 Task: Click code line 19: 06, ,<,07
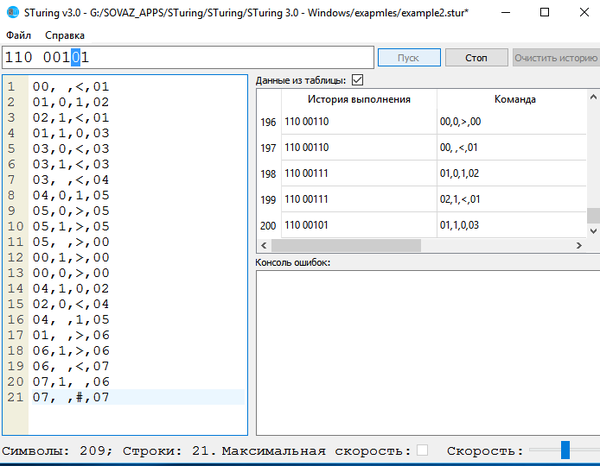pos(71,366)
